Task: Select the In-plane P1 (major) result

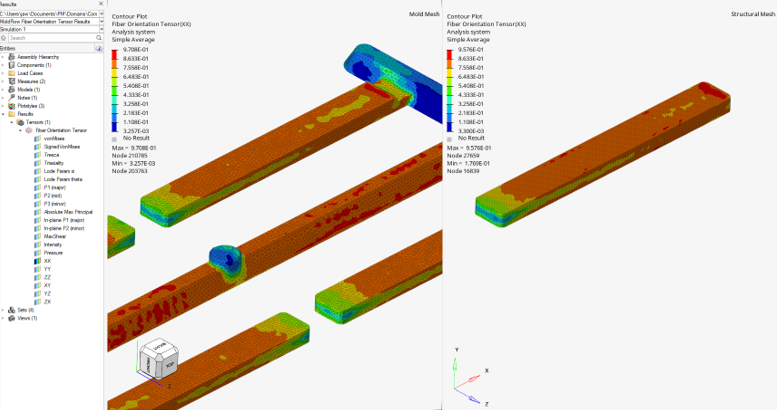Action: coord(64,220)
